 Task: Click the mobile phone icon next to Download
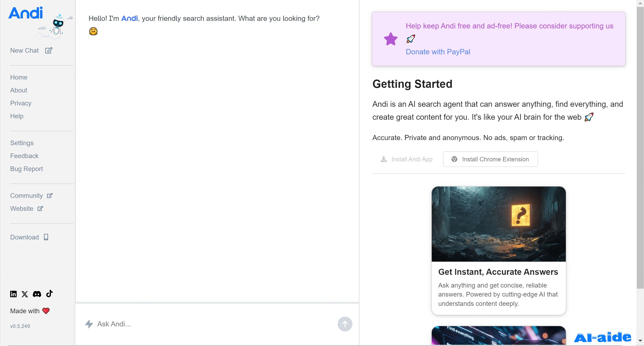[46, 237]
